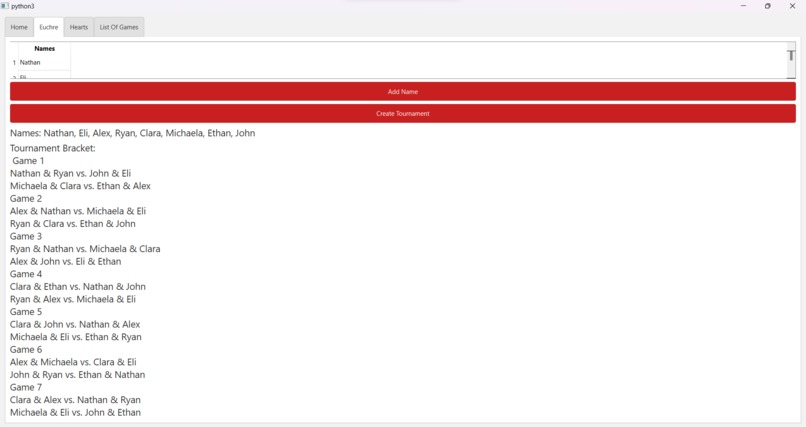Click the names table vertical scrollbar
This screenshot has height=427, width=806.
[x=791, y=60]
